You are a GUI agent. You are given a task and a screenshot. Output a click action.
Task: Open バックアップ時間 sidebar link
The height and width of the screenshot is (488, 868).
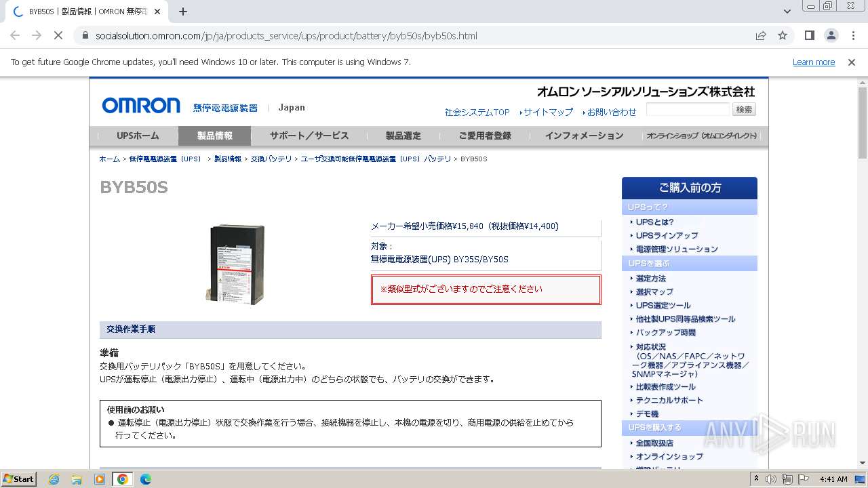665,333
